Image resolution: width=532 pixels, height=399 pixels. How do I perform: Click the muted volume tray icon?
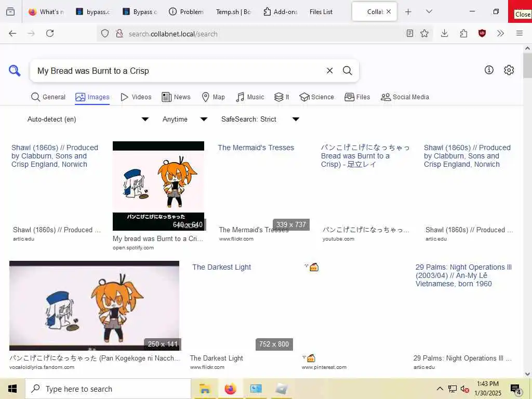(x=464, y=389)
